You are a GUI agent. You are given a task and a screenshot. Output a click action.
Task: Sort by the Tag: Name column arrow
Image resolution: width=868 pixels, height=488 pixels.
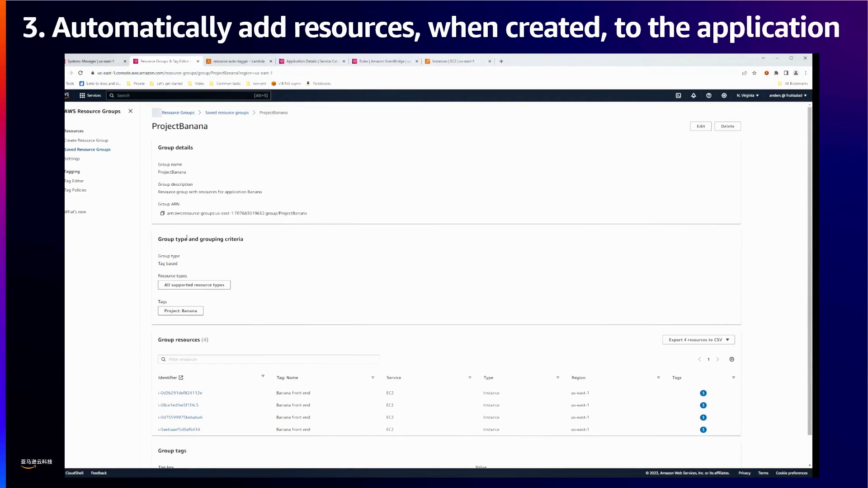click(x=373, y=378)
